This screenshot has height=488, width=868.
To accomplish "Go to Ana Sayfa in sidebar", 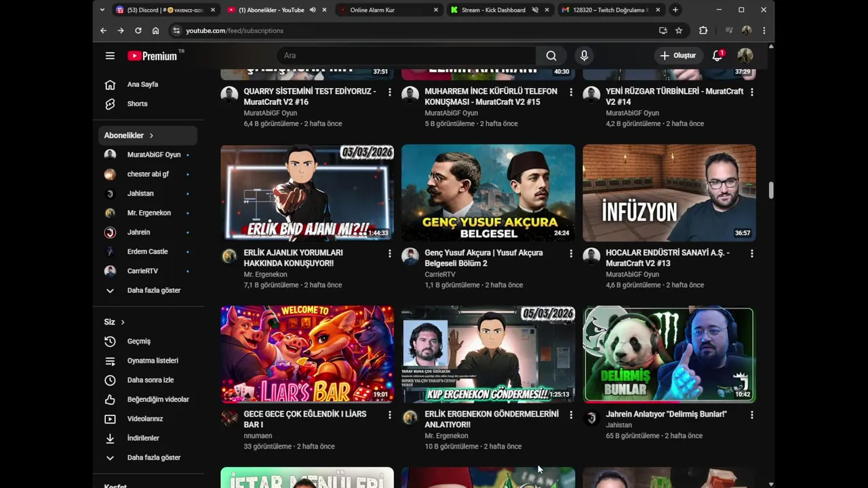I will point(149,84).
